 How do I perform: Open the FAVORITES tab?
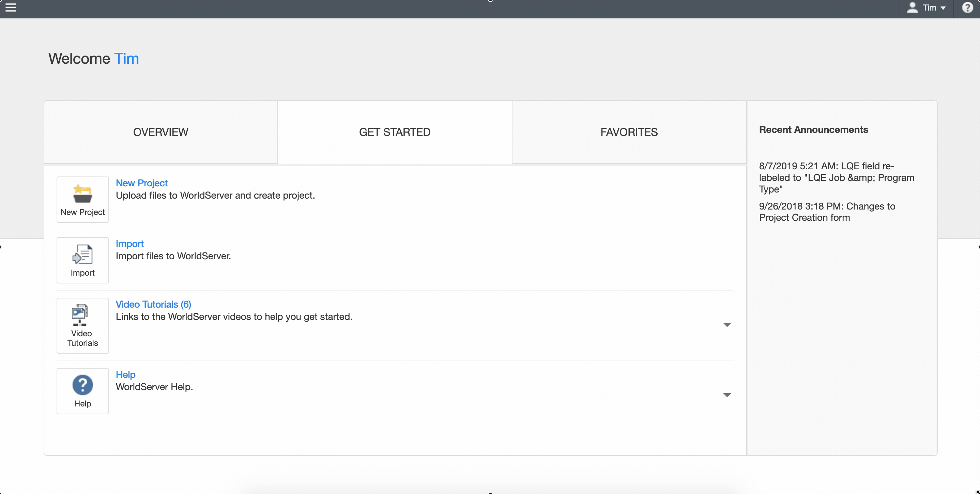click(629, 132)
